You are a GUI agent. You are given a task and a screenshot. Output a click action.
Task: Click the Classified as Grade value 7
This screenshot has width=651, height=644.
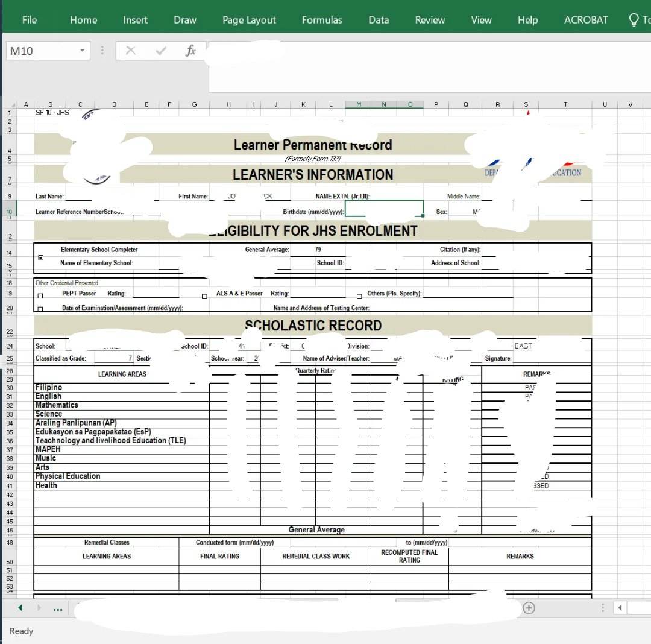point(130,358)
